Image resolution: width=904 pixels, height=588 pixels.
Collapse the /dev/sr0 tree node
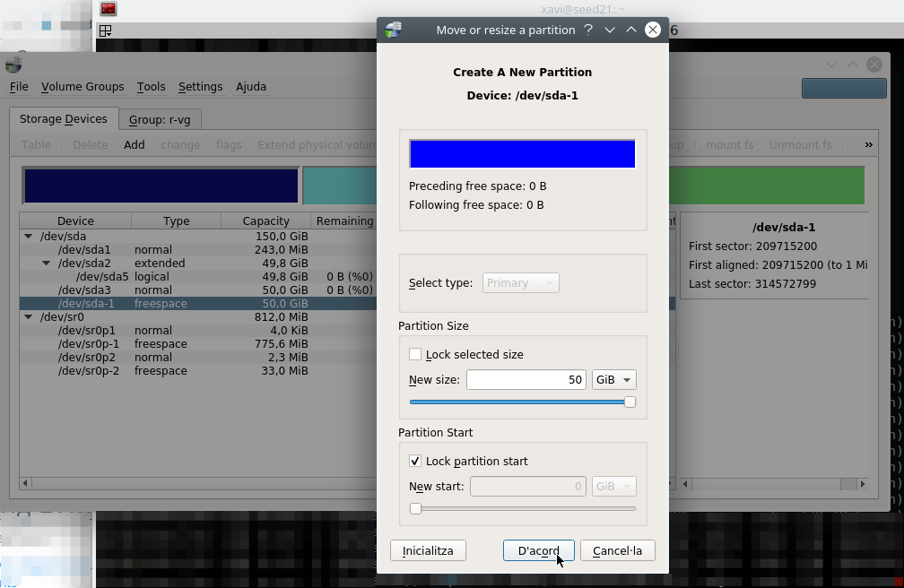28,317
